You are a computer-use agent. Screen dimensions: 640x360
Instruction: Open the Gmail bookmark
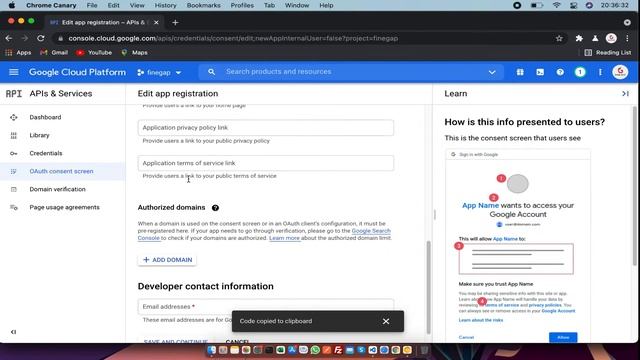[54, 53]
